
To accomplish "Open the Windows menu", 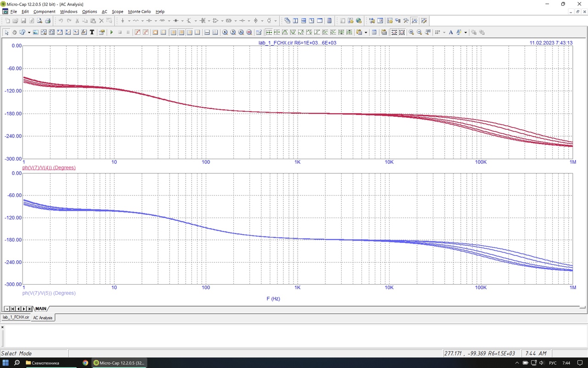I will click(69, 11).
